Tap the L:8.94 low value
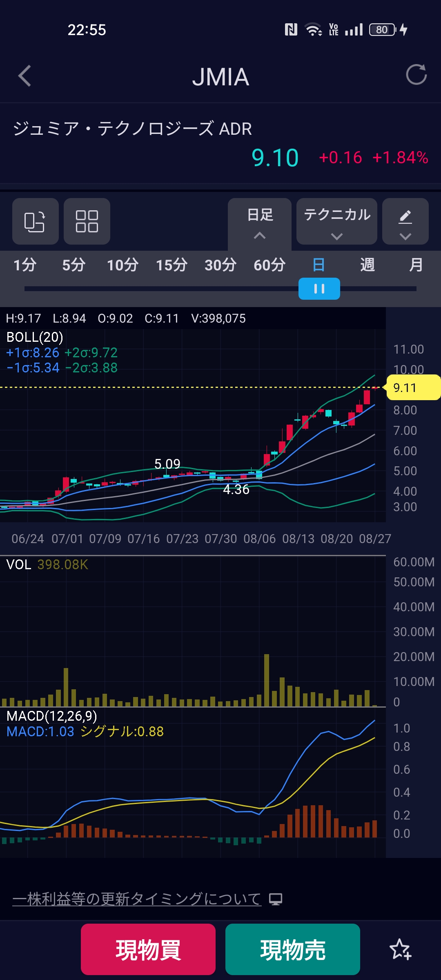The height and width of the screenshot is (980, 441). [x=69, y=318]
